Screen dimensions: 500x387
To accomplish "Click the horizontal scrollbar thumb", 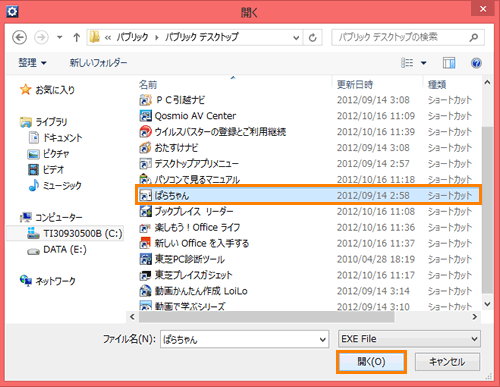I will pyautogui.click(x=267, y=317).
